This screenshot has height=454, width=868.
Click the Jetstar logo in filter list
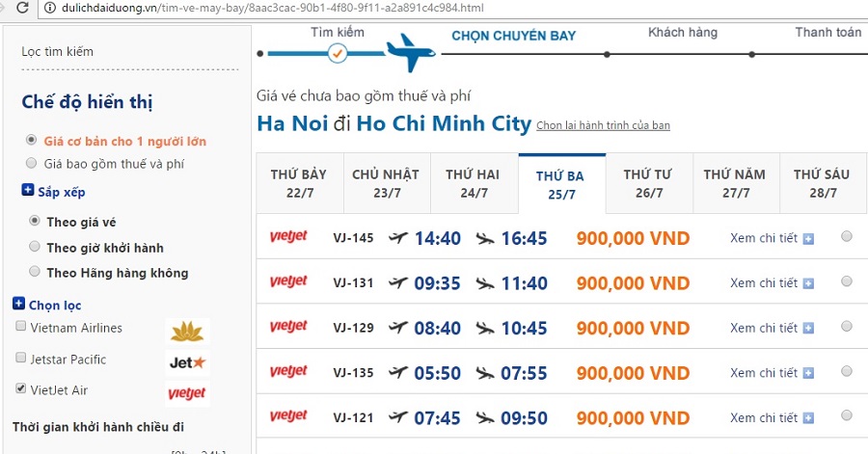(x=187, y=362)
